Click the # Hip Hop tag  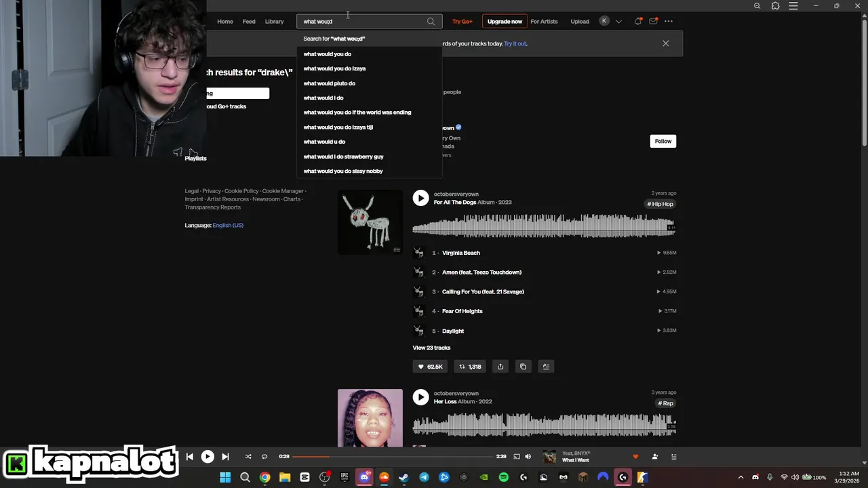tap(660, 204)
